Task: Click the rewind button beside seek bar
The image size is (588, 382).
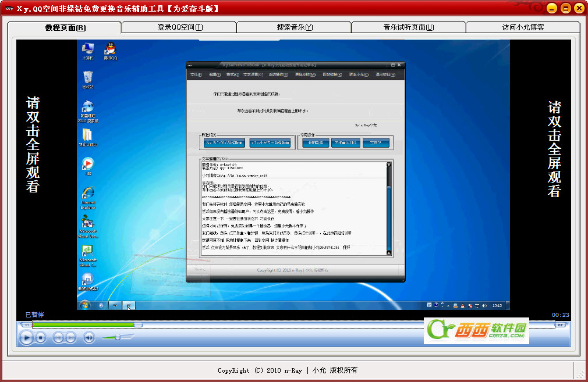Action: [26, 324]
